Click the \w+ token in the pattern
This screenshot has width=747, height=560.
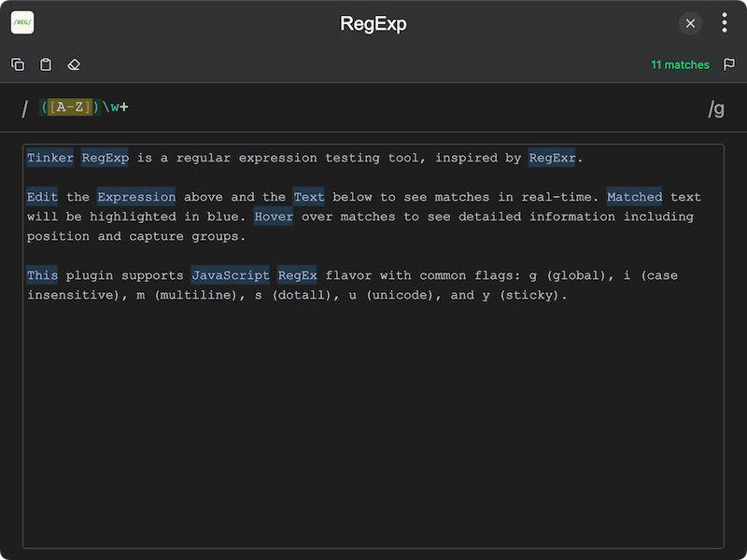117,107
